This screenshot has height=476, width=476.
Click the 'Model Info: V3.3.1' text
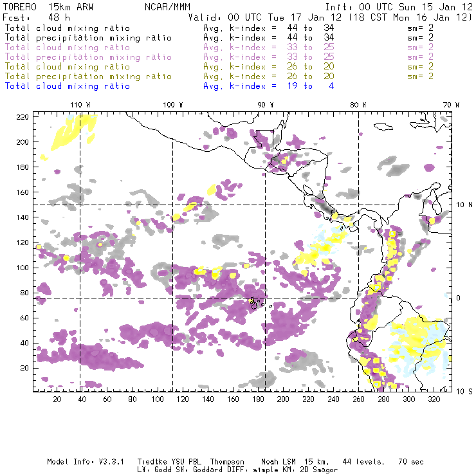tap(86, 462)
